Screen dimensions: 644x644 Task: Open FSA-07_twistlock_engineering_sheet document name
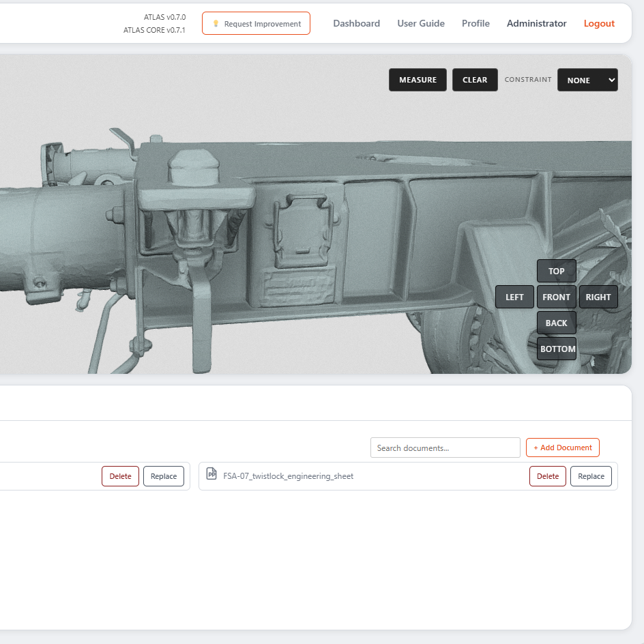tap(288, 476)
